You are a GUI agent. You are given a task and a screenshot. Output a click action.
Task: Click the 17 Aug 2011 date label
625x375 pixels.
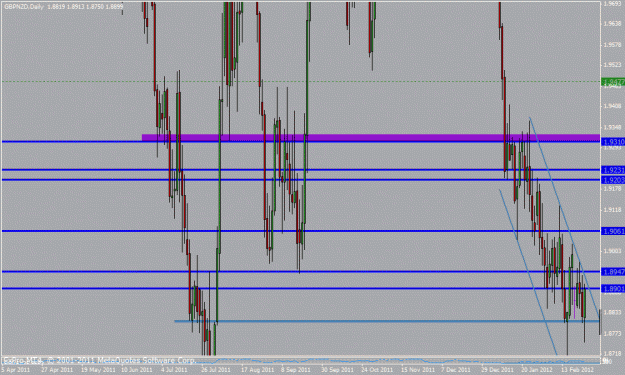click(x=257, y=370)
